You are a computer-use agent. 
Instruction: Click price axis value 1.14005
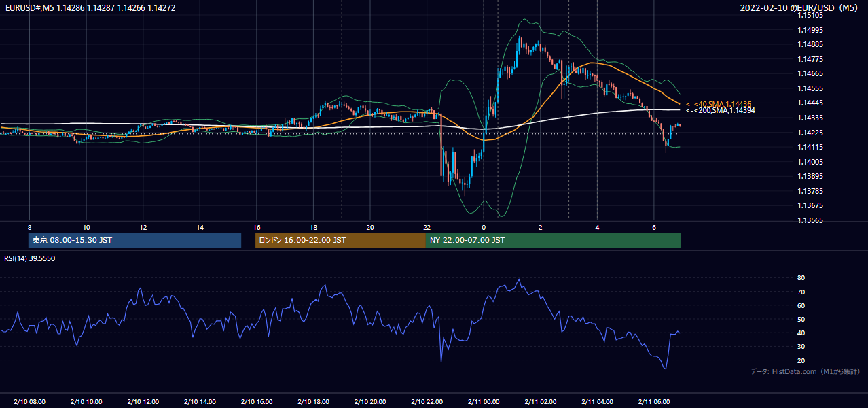coord(811,162)
